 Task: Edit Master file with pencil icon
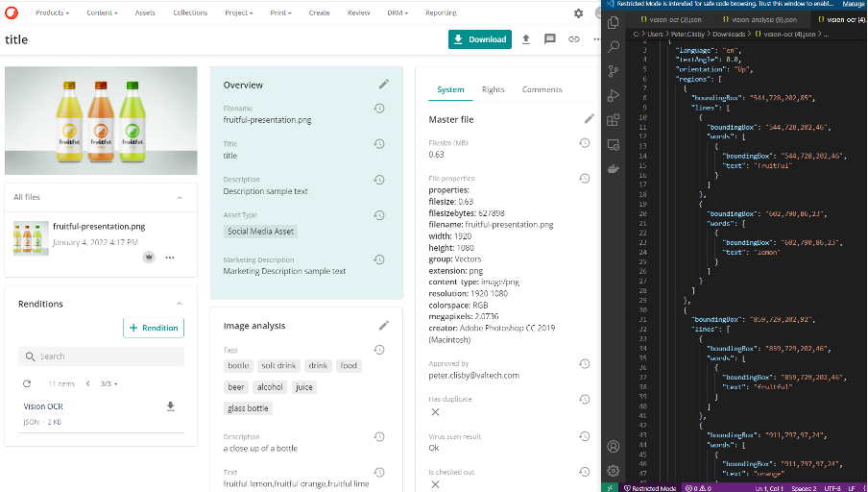point(589,118)
